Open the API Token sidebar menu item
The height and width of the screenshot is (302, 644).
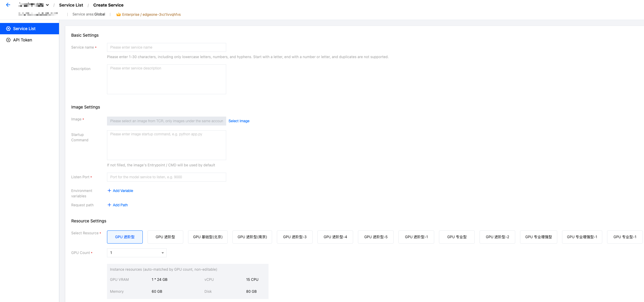click(x=30, y=40)
